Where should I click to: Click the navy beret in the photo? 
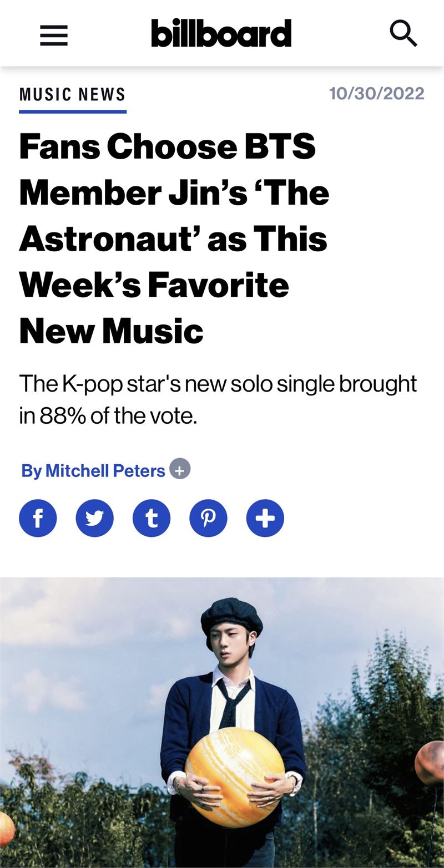pos(231,614)
